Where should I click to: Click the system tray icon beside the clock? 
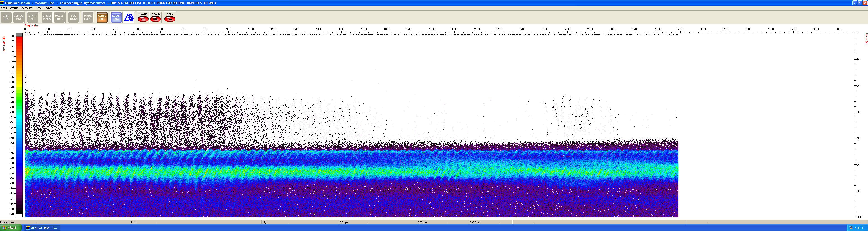[851, 228]
